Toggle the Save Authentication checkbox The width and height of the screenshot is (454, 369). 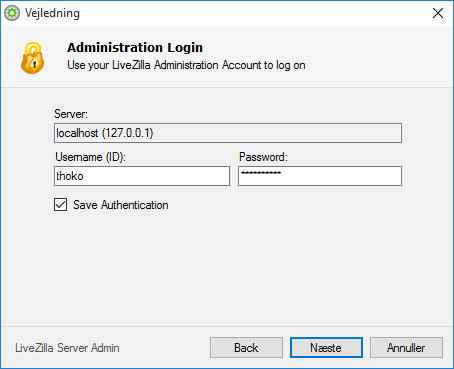(60, 205)
